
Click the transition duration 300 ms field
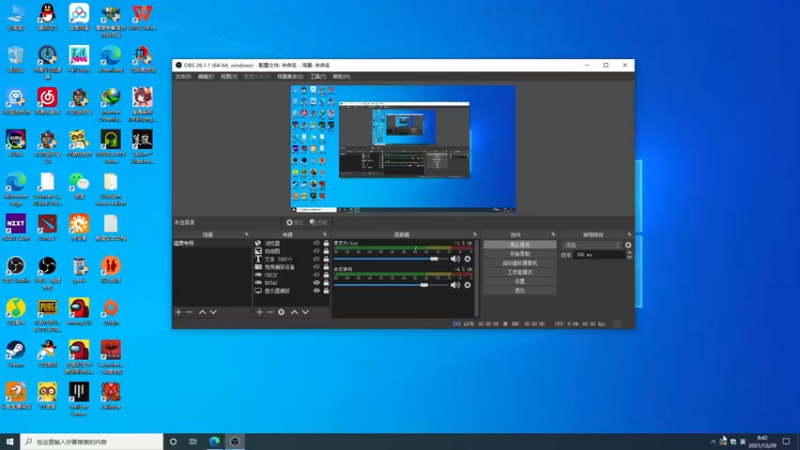click(599, 255)
